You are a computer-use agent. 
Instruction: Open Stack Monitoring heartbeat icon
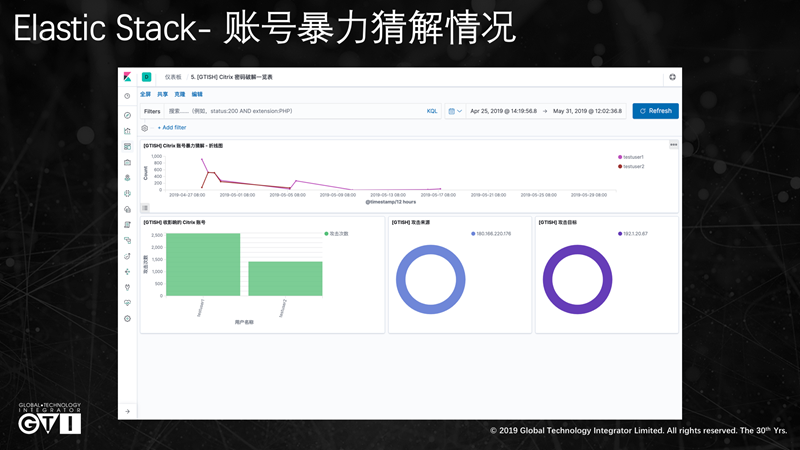tap(127, 303)
